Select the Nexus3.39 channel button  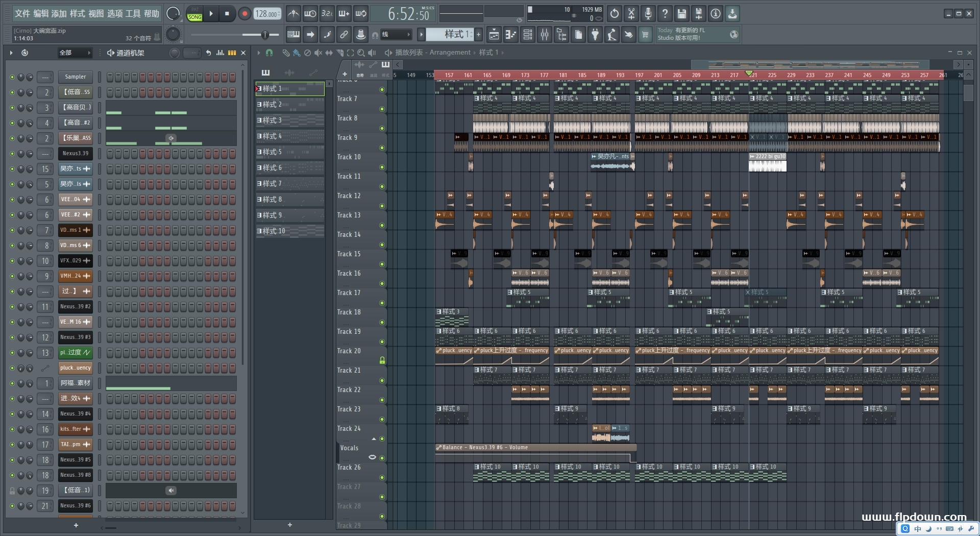pyautogui.click(x=75, y=153)
